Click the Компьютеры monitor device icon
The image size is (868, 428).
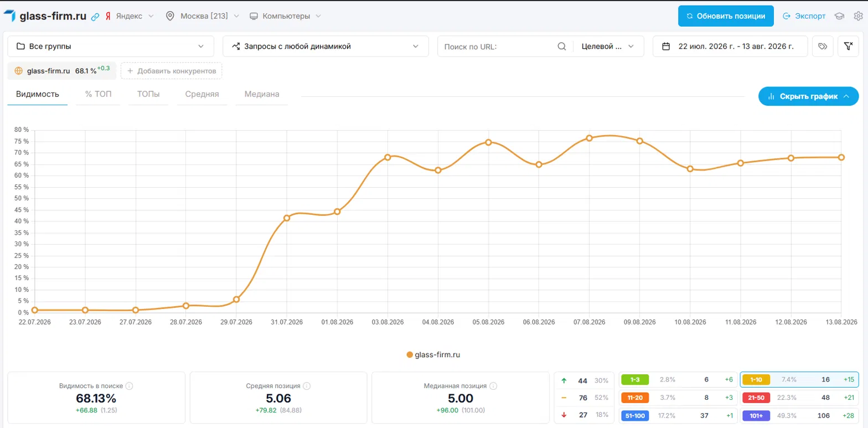pos(254,16)
